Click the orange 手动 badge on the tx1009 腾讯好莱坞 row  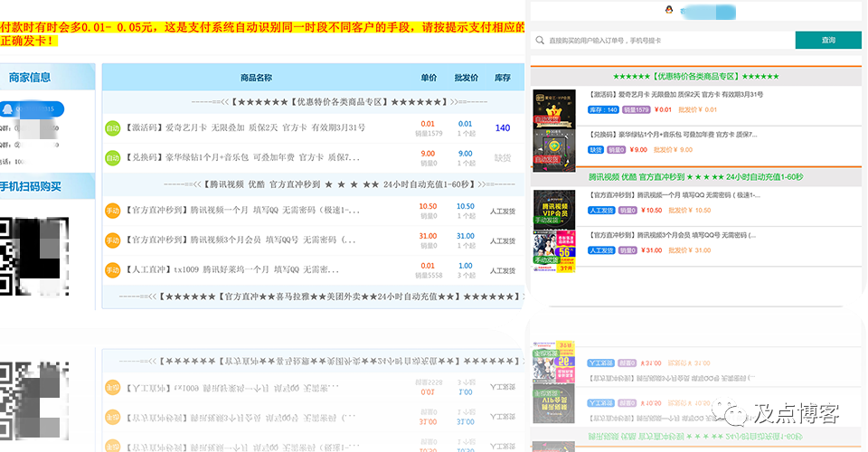click(x=113, y=270)
